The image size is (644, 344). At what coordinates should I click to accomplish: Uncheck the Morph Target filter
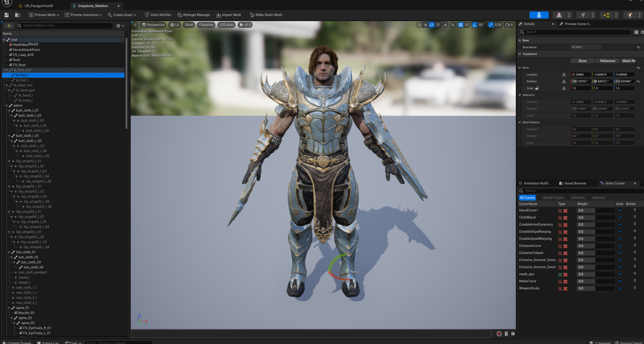[540, 197]
